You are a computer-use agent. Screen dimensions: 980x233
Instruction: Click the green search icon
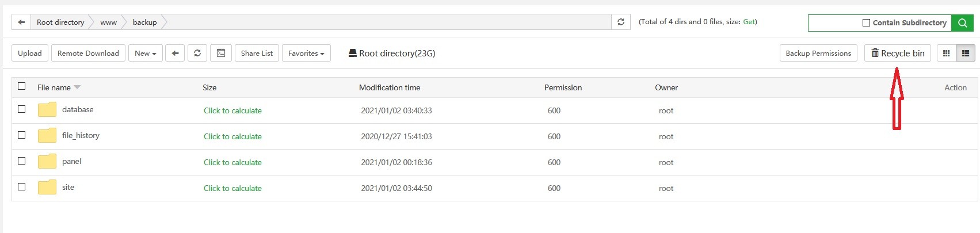coord(962,23)
